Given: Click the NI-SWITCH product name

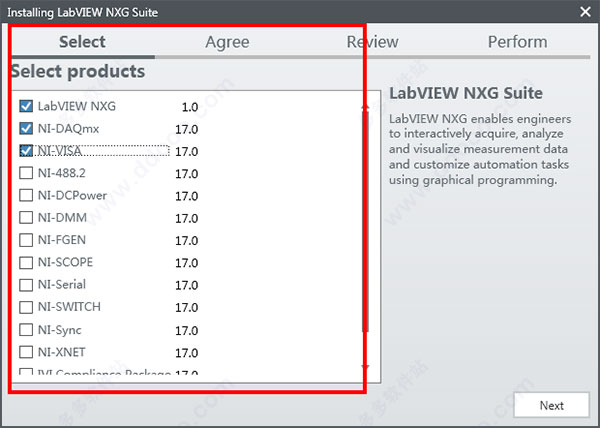Looking at the screenshot, I should point(69,307).
